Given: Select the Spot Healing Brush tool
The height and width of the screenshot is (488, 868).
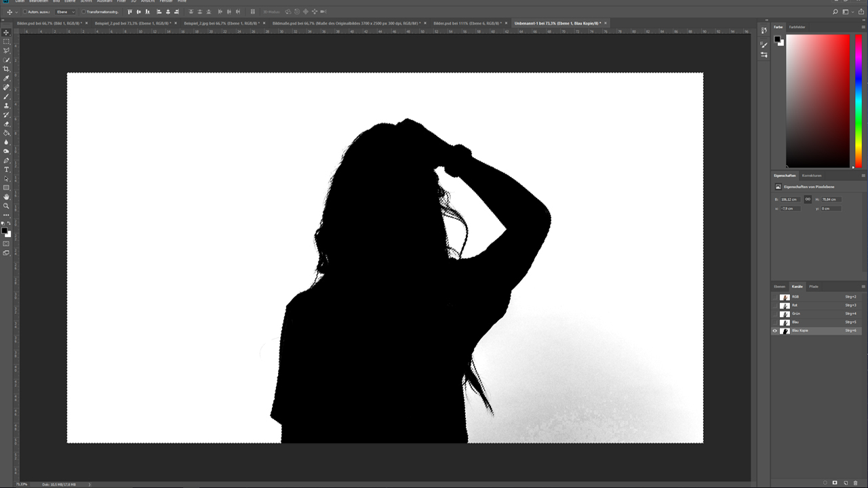Looking at the screenshot, I should coord(7,87).
